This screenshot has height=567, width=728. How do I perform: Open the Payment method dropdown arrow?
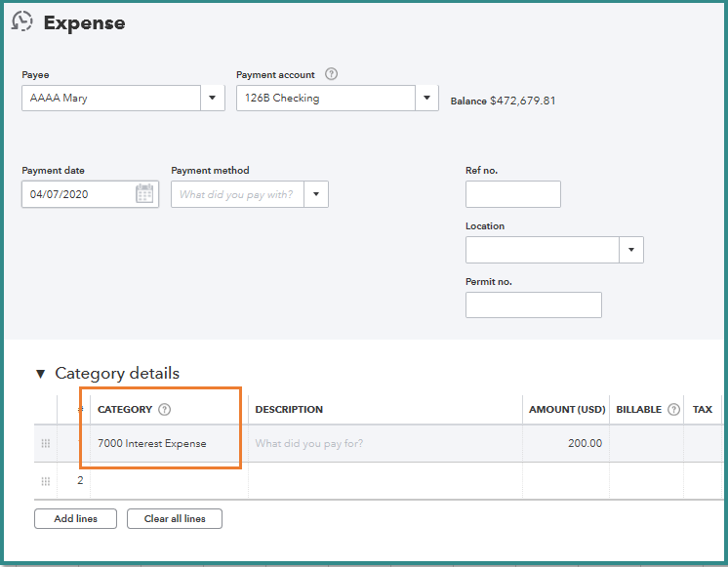point(316,194)
